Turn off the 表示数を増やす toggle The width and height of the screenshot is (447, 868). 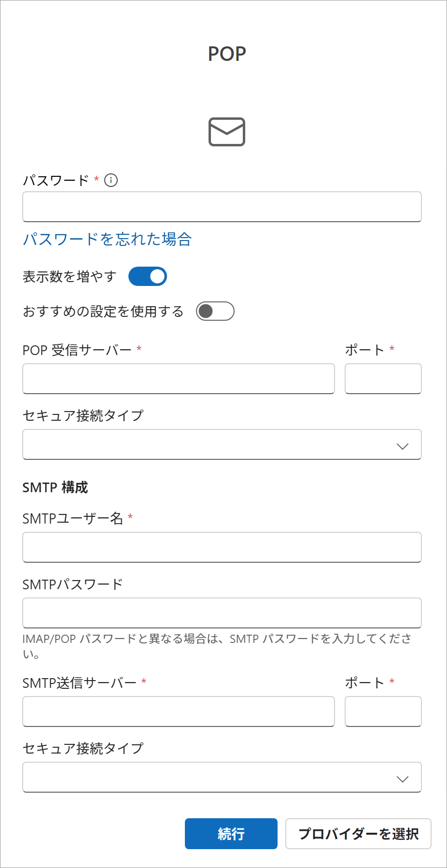pos(148,276)
